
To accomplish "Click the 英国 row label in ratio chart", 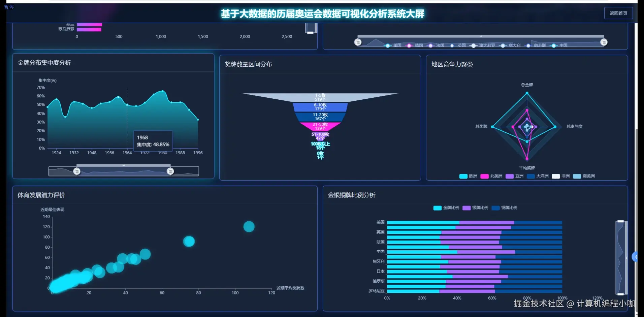I will point(380,232).
